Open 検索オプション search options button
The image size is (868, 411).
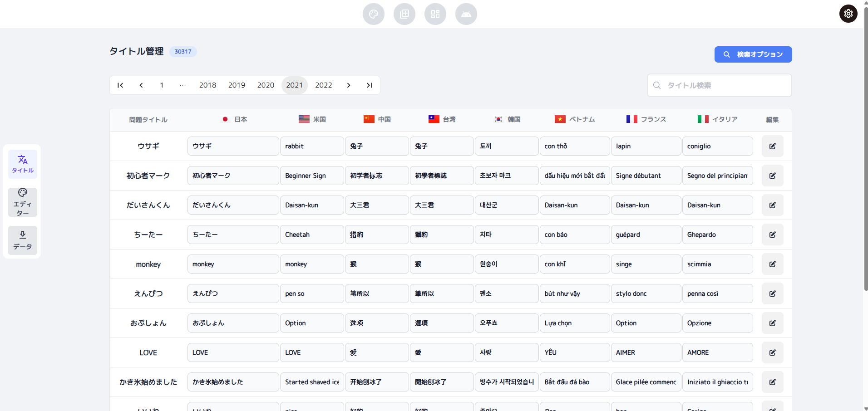pyautogui.click(x=753, y=54)
